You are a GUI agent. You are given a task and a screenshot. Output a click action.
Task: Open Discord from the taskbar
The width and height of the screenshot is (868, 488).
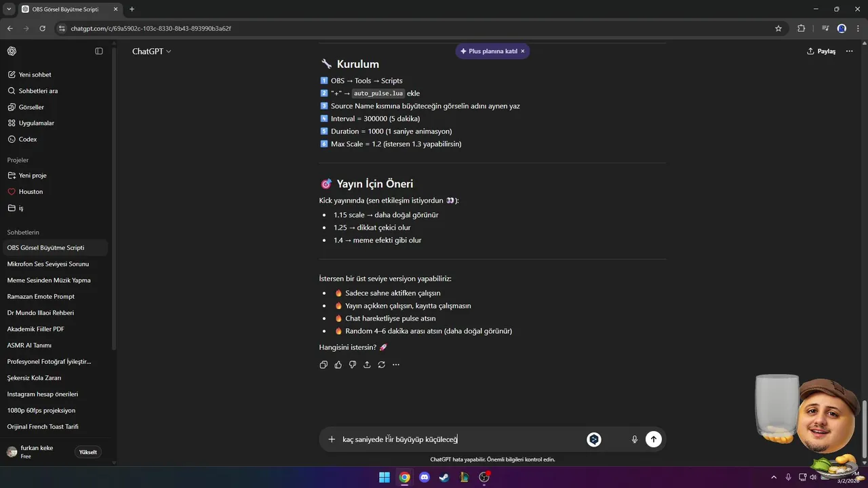point(425,477)
